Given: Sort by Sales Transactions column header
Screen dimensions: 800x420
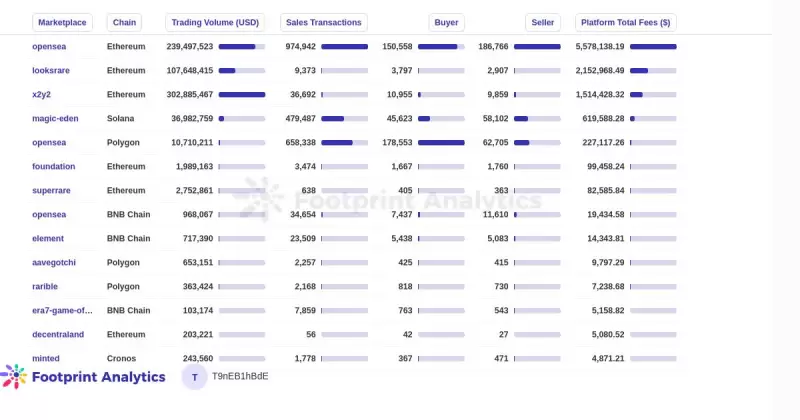Looking at the screenshot, I should click(x=323, y=22).
